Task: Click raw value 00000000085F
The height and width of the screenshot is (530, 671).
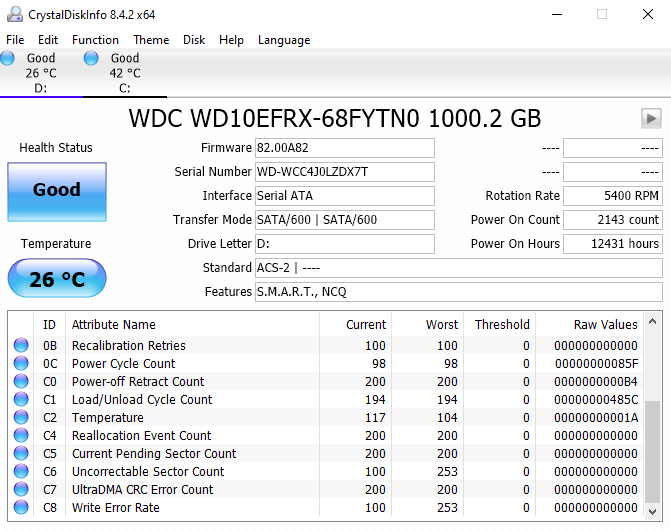Action: (596, 364)
